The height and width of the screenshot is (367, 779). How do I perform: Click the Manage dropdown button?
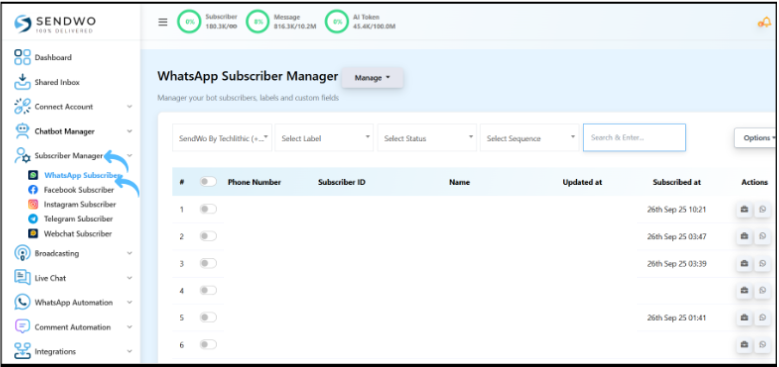tap(373, 78)
